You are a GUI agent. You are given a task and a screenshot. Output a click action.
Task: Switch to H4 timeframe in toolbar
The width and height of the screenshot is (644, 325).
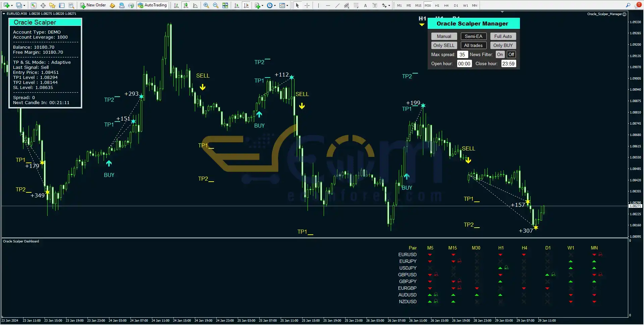pos(446,5)
